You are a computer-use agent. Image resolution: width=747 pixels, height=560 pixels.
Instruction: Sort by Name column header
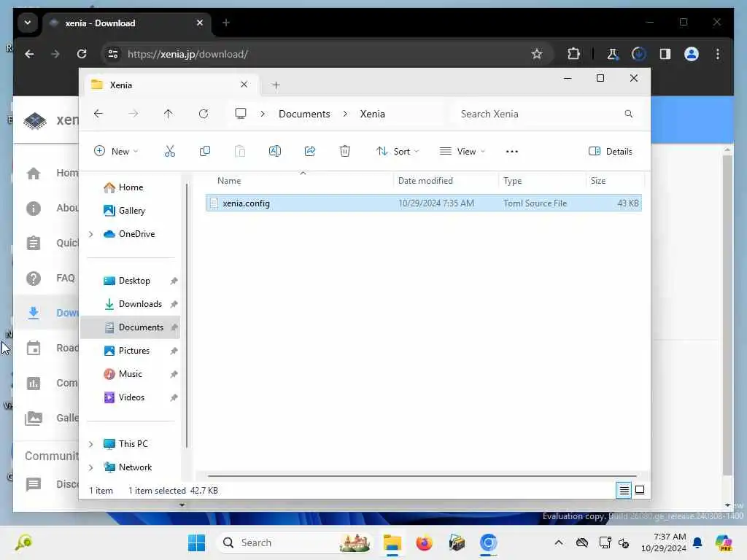229,181
